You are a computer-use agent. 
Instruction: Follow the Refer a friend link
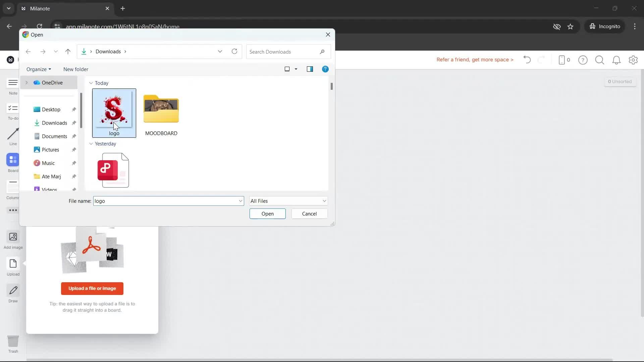475,60
